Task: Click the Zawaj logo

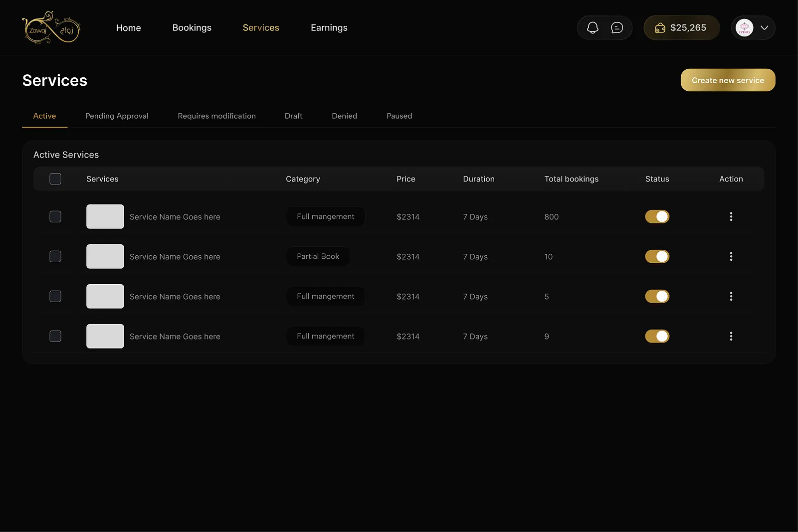Action: pyautogui.click(x=51, y=27)
